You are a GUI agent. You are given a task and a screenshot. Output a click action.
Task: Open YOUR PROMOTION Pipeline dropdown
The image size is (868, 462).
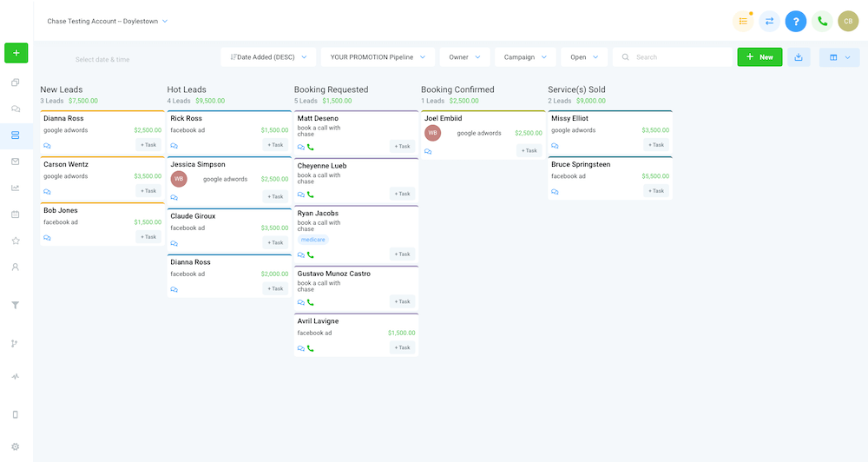[x=378, y=57]
